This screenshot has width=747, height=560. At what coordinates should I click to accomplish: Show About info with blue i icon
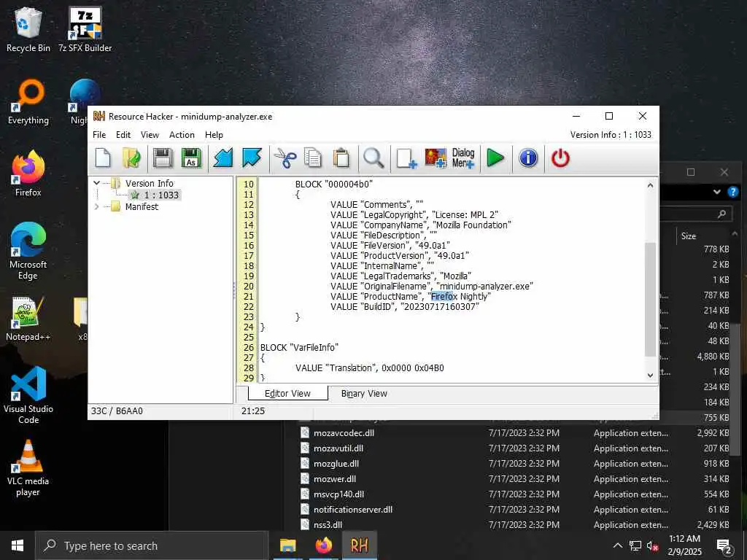pos(528,158)
